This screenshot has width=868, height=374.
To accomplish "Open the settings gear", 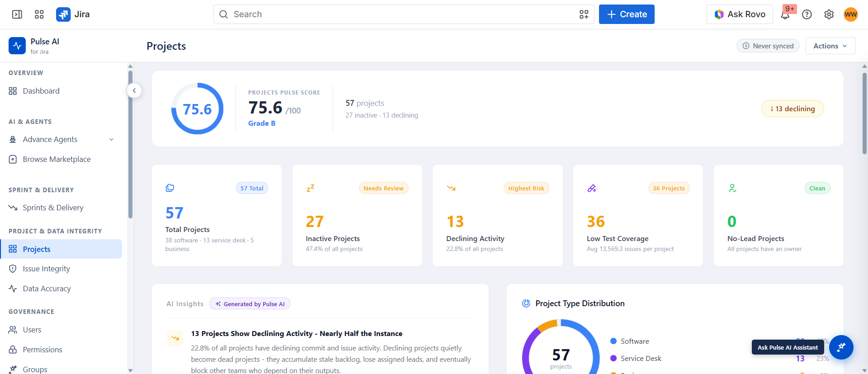I will 829,14.
